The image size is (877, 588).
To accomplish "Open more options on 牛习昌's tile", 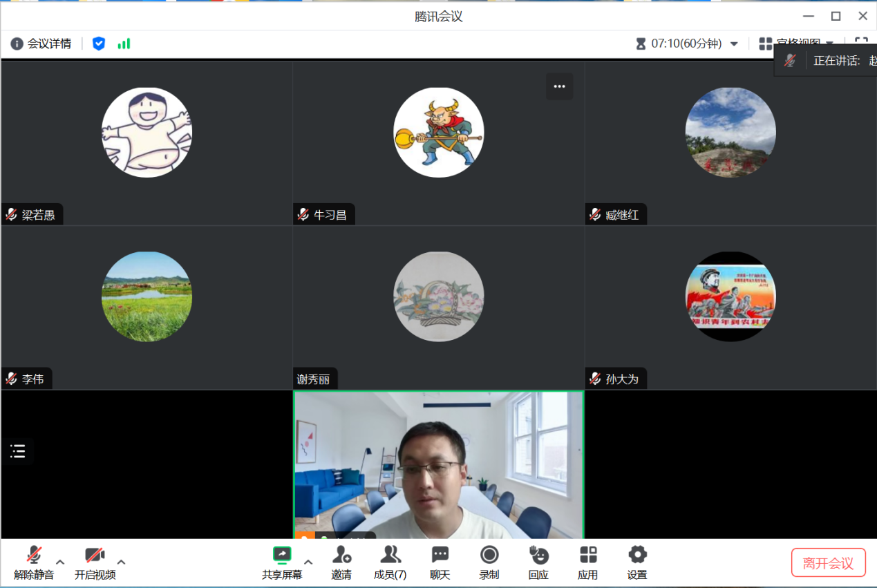I will [560, 87].
